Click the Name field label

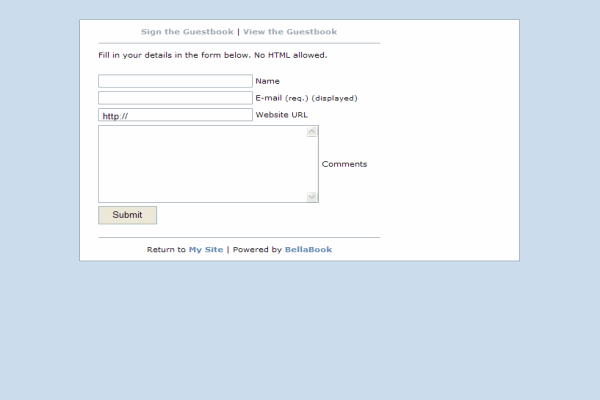point(267,81)
